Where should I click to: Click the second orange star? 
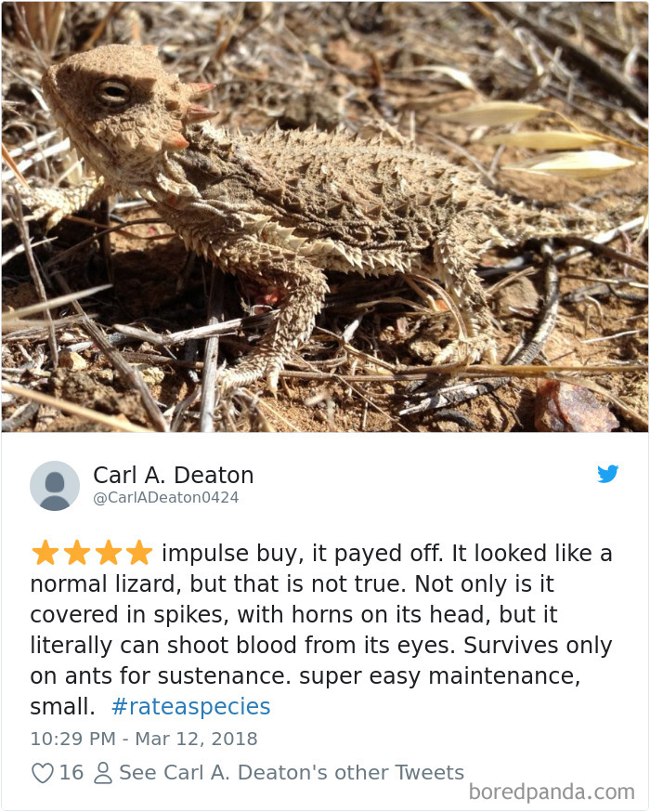pos(76,551)
